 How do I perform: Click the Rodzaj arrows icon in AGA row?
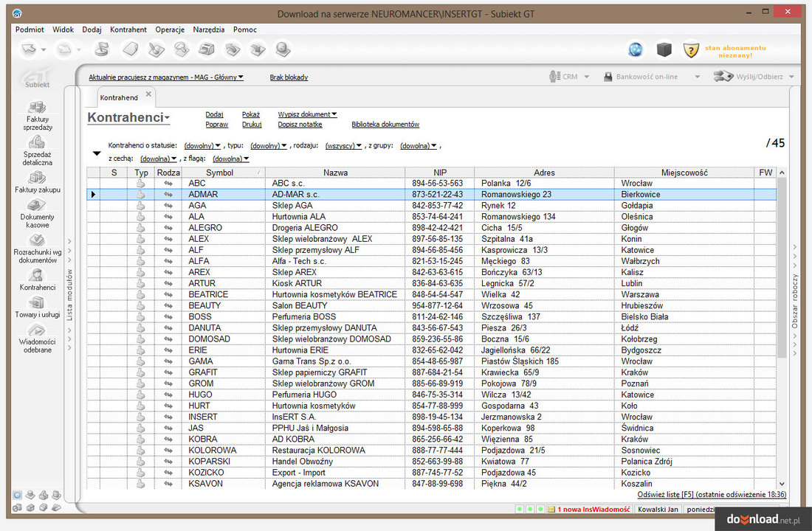[168, 206]
